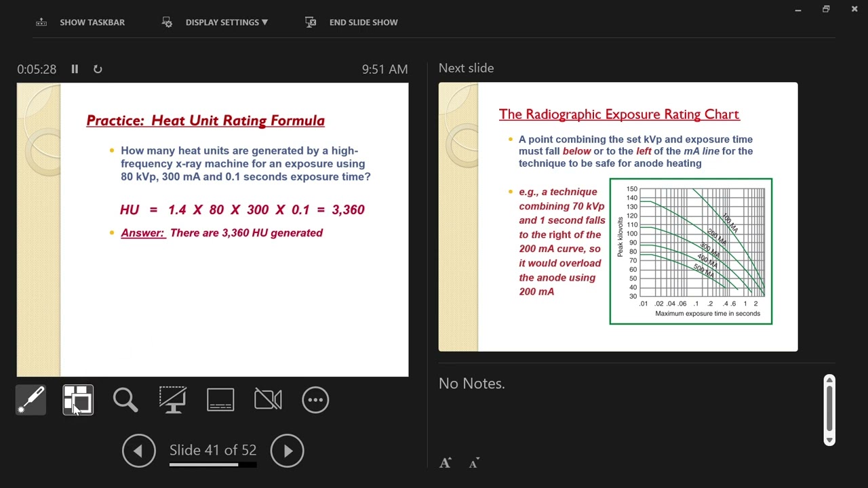Click the 9:51 AM clock text
Image resolution: width=868 pixels, height=488 pixels.
pos(384,69)
